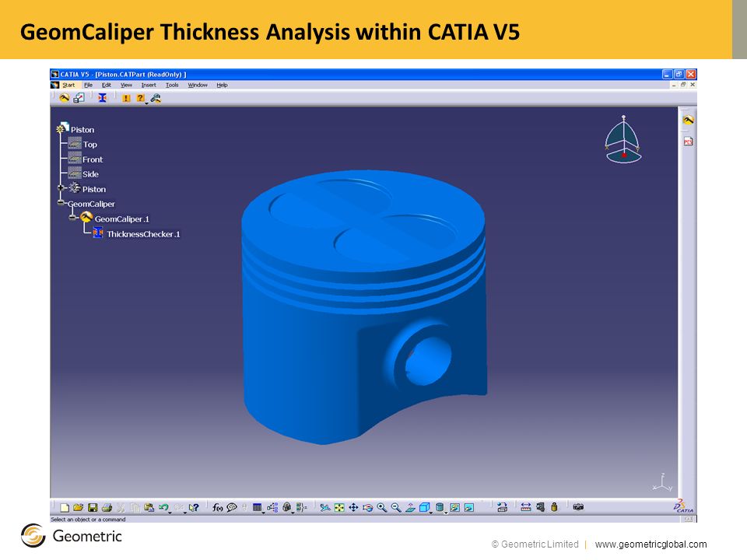Image resolution: width=747 pixels, height=560 pixels.
Task: Click the speech bubble knowledge icon
Action: [232, 508]
